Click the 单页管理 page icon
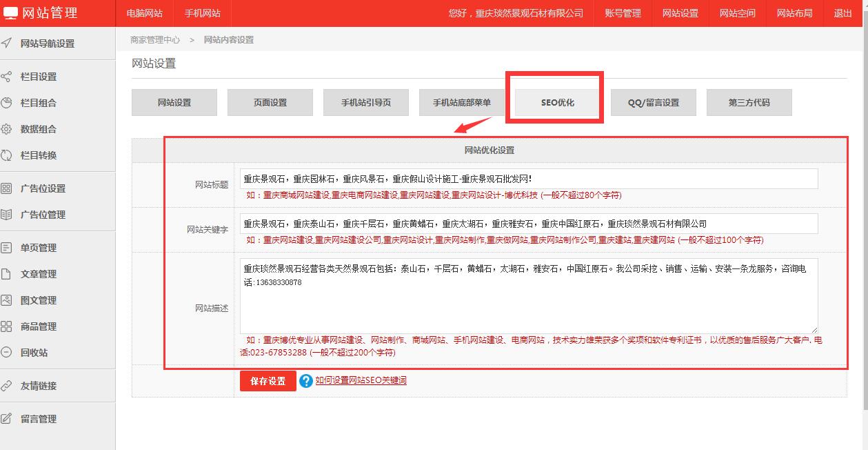 pyautogui.click(x=6, y=248)
